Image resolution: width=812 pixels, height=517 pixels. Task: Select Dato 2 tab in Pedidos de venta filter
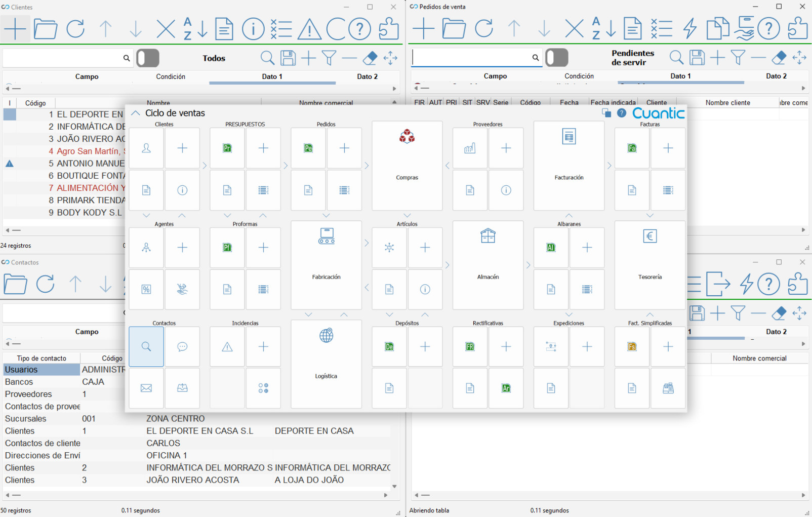point(776,76)
